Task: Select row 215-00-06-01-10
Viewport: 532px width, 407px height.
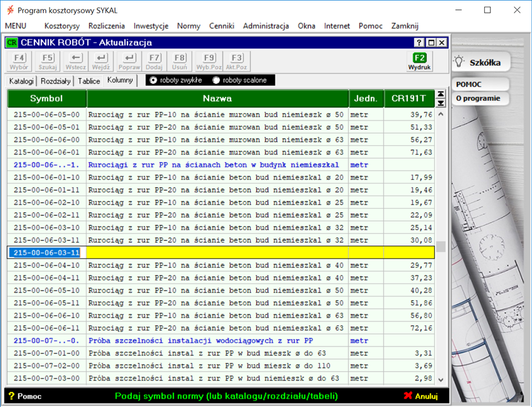Action: click(x=221, y=177)
